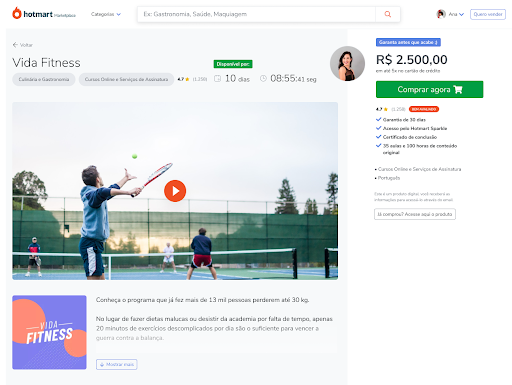
Task: Focus the marketplace search input field
Action: (x=257, y=14)
